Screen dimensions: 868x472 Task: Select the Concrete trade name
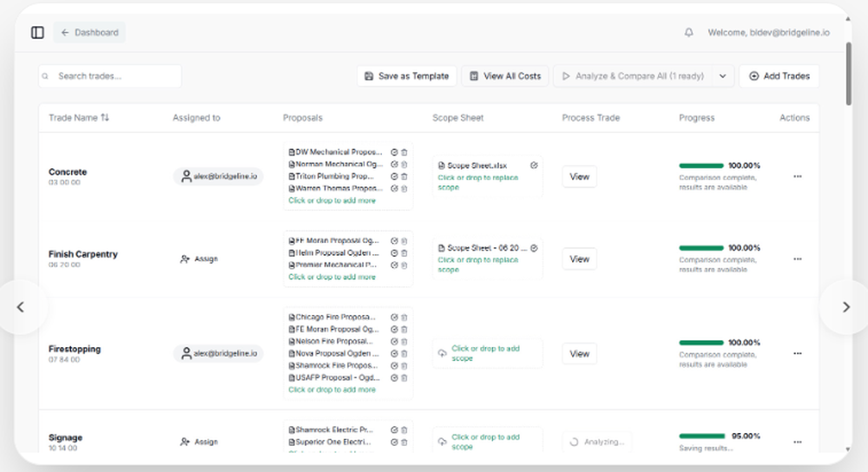click(x=68, y=172)
